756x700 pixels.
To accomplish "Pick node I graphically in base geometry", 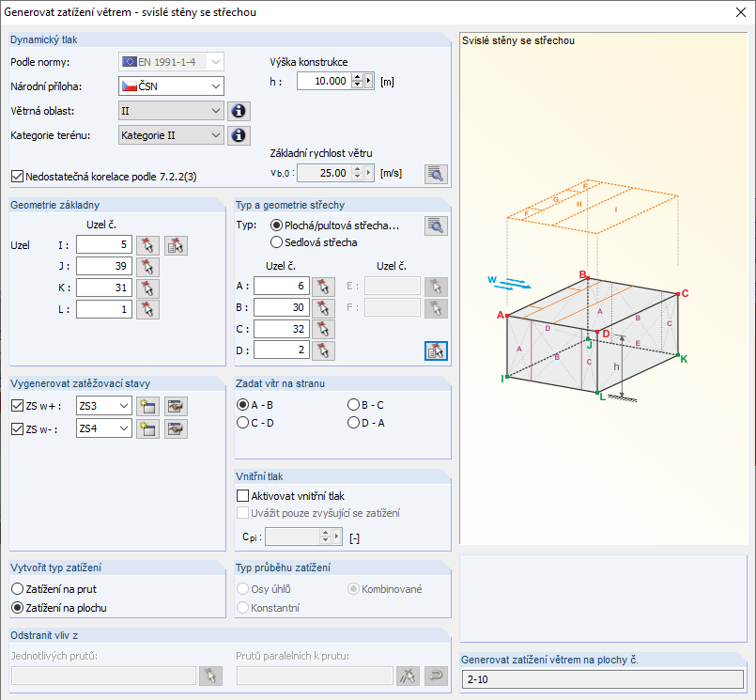I will [147, 245].
